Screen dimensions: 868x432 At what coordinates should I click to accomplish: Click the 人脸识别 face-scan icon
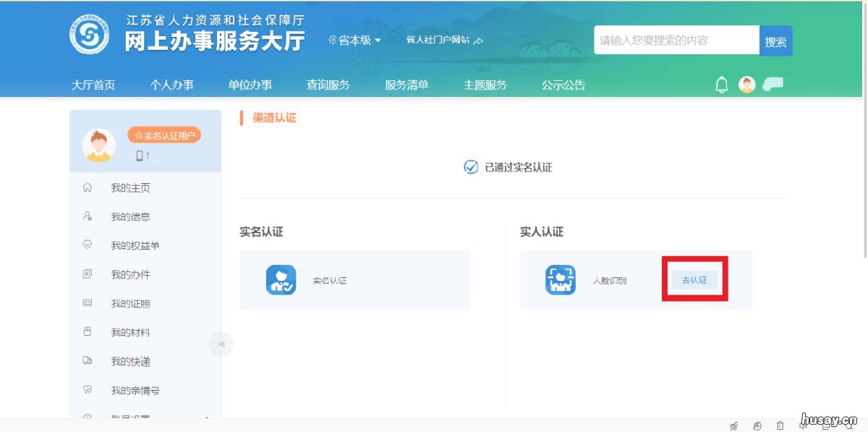561,280
